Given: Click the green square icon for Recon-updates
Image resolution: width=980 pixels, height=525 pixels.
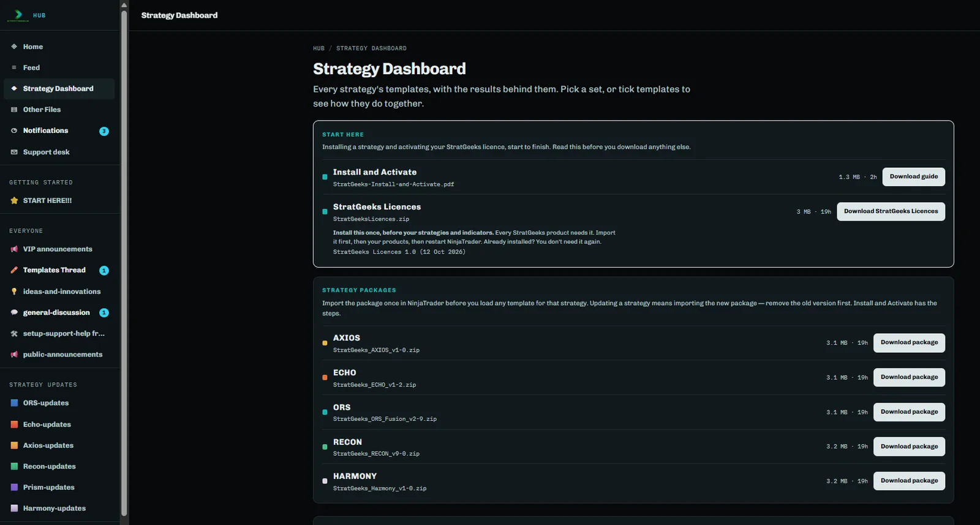Looking at the screenshot, I should (14, 466).
